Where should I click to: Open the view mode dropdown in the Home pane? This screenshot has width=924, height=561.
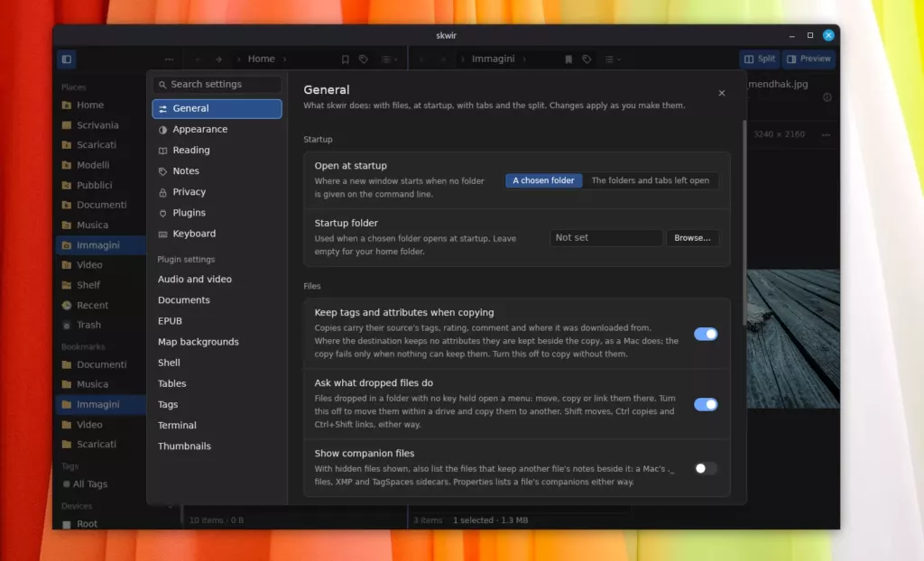coord(389,59)
